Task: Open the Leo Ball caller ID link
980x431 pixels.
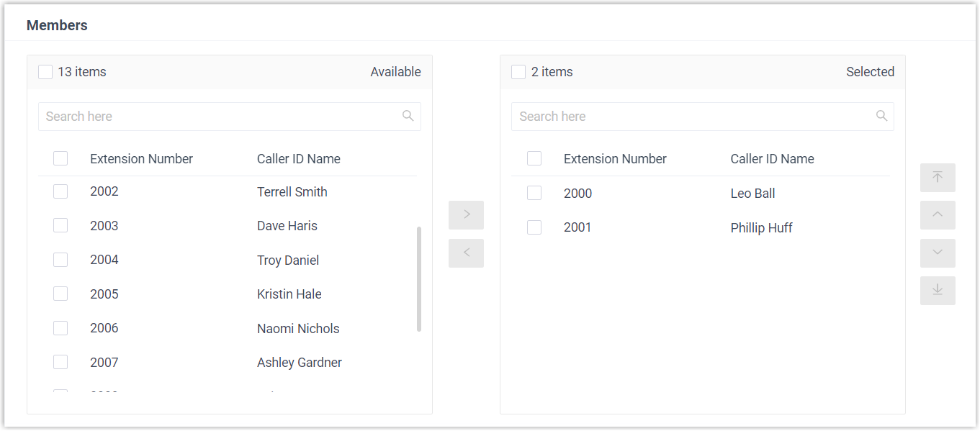Action: click(x=752, y=193)
